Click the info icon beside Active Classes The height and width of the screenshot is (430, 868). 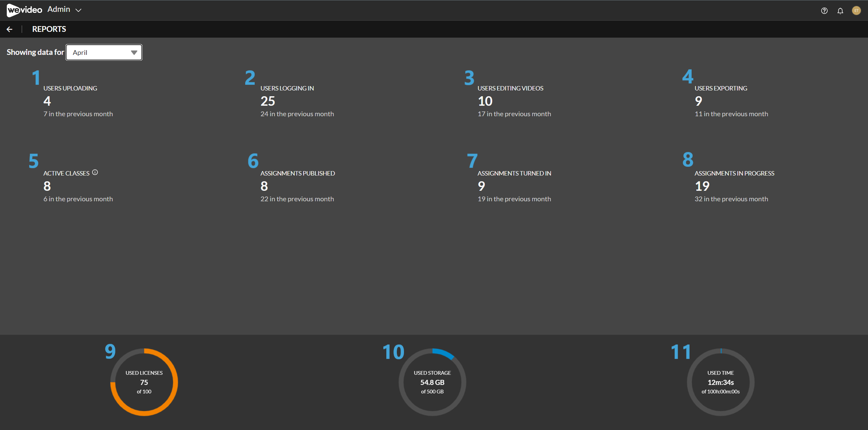pos(95,172)
